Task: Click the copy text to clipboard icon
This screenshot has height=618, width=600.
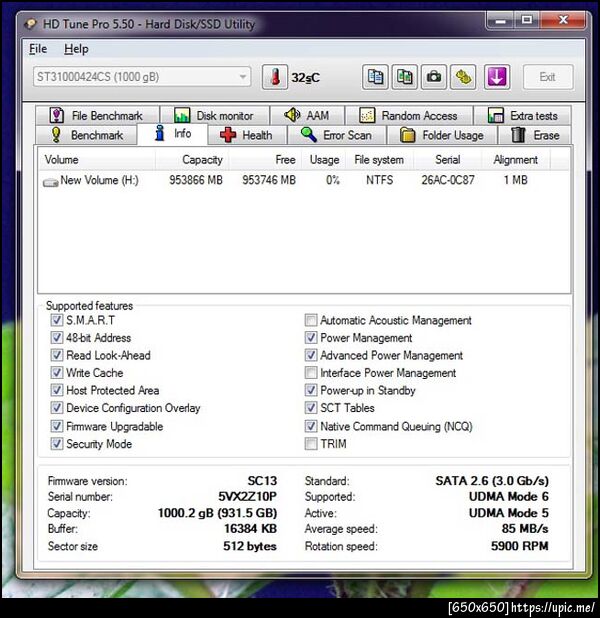Action: pyautogui.click(x=375, y=77)
